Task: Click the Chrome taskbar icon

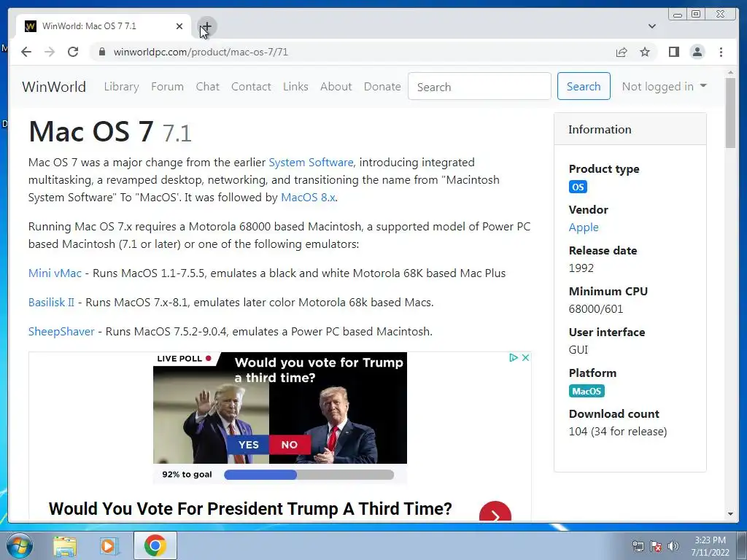Action: pos(155,545)
